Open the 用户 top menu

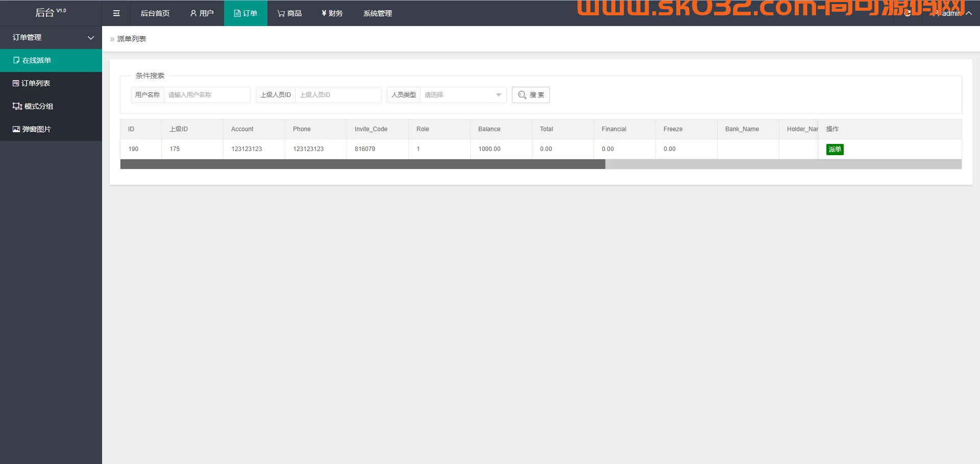[202, 13]
